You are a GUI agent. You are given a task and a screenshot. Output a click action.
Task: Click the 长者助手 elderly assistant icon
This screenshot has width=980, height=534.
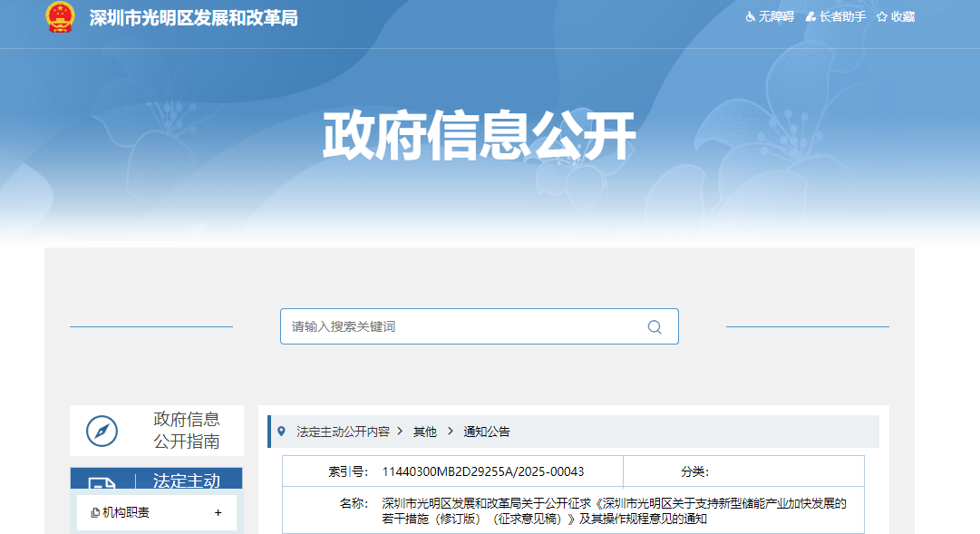pos(810,17)
